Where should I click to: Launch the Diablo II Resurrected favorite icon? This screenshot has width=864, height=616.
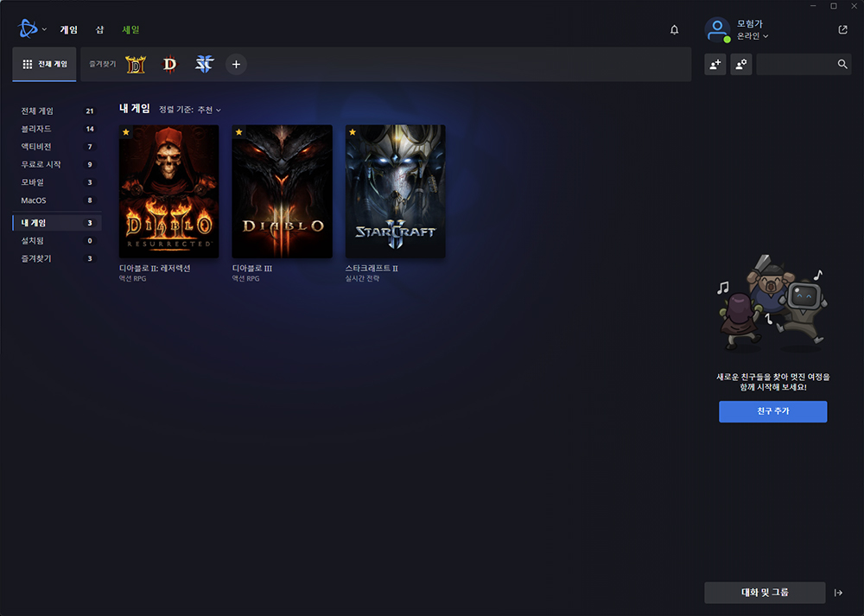click(x=136, y=65)
